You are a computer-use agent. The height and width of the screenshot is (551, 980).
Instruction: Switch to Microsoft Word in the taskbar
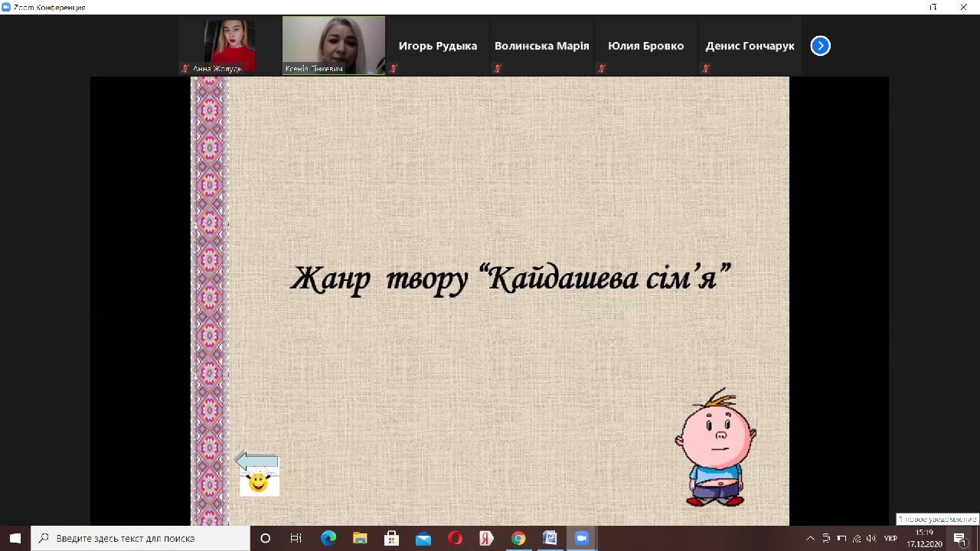[x=550, y=539]
